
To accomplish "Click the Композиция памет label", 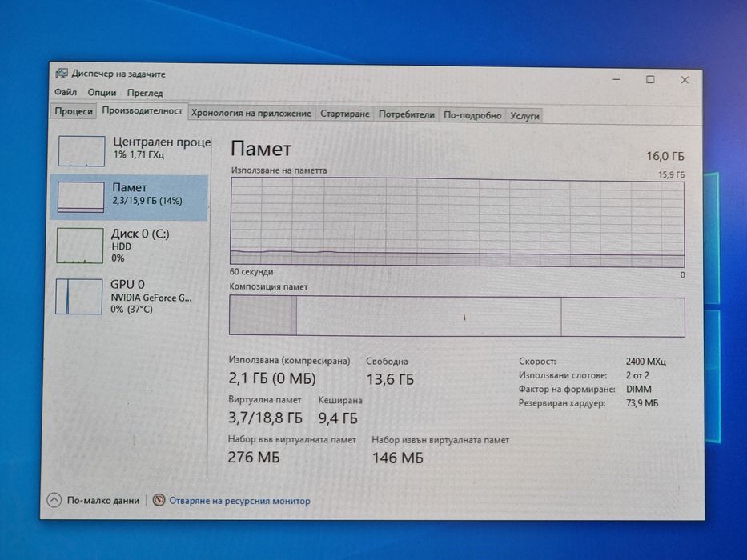I will pyautogui.click(x=269, y=286).
